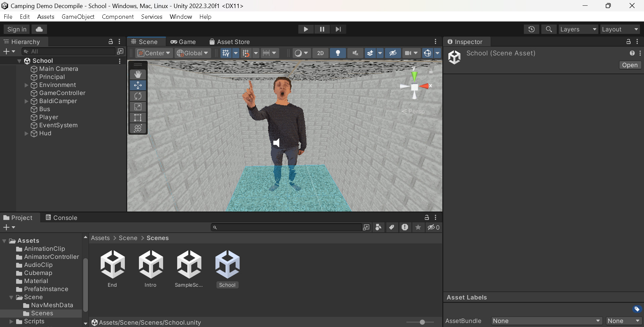This screenshot has width=644, height=327.
Task: Select the Hand tool for panning
Action: [x=138, y=74]
